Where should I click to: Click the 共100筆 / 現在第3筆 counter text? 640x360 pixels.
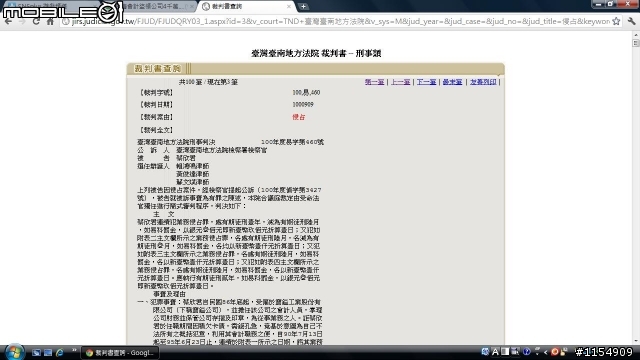[208, 82]
